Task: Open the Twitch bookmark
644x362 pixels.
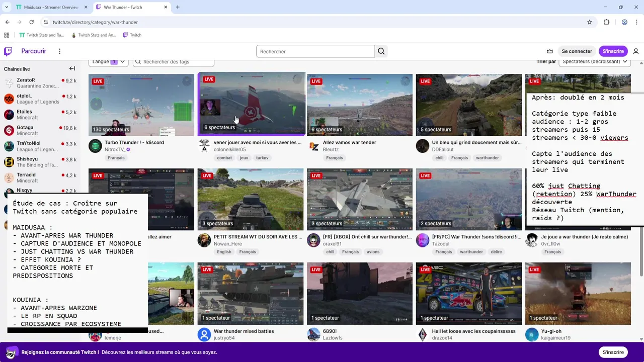Action: tap(132, 35)
